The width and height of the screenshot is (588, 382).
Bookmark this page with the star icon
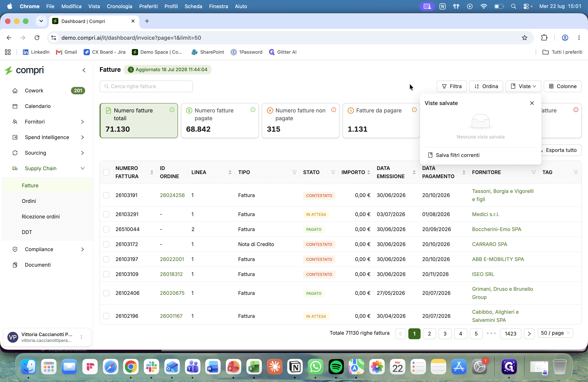pos(524,38)
